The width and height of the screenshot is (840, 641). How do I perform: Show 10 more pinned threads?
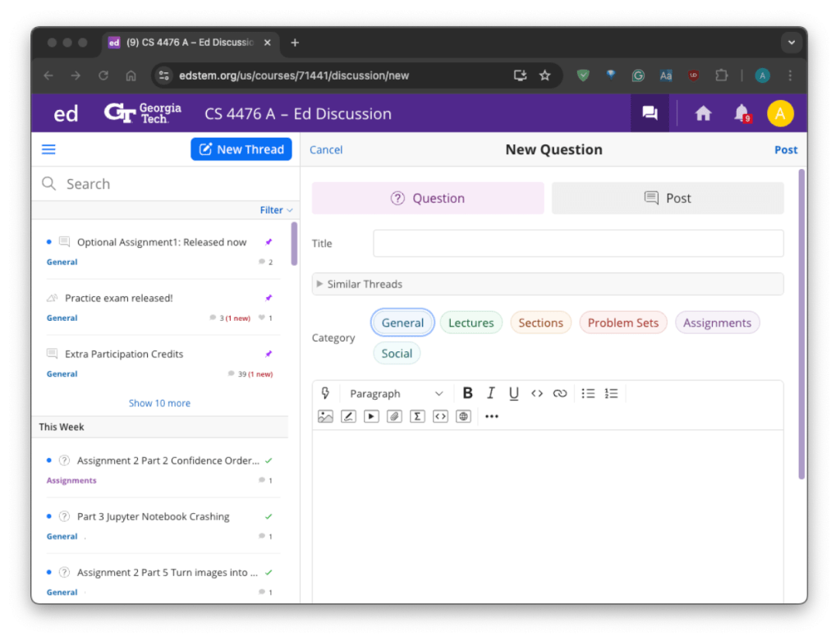pyautogui.click(x=159, y=403)
